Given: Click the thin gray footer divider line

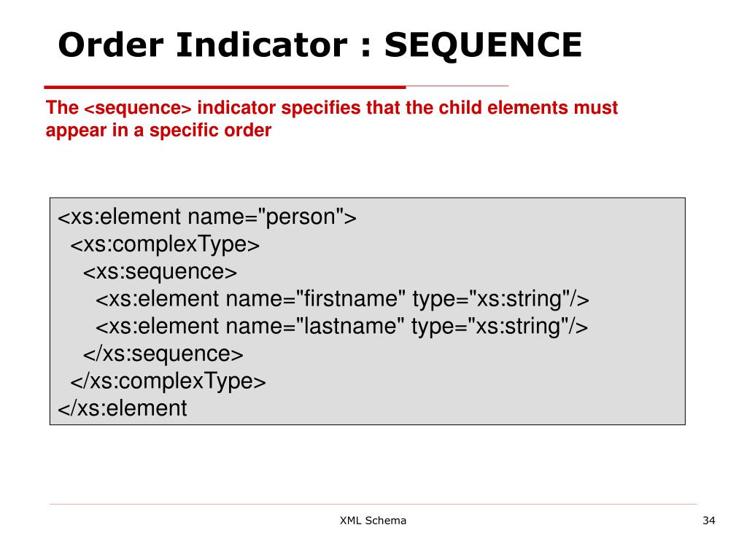Looking at the screenshot, I should click(373, 504).
